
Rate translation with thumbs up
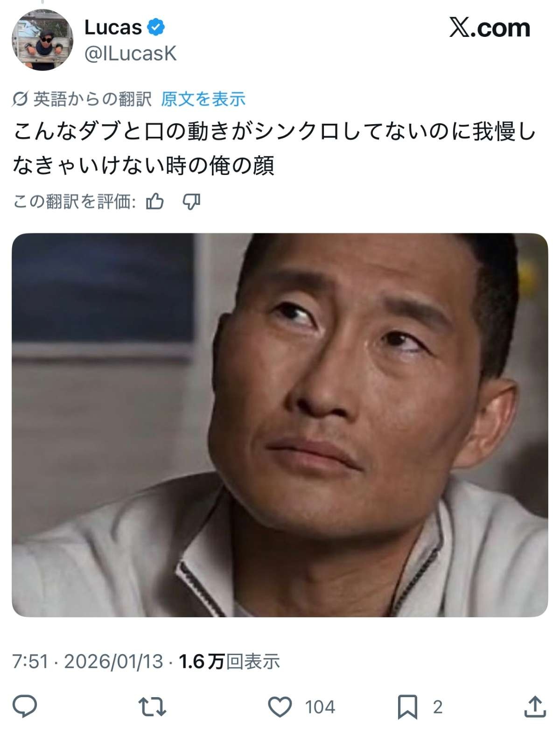155,202
